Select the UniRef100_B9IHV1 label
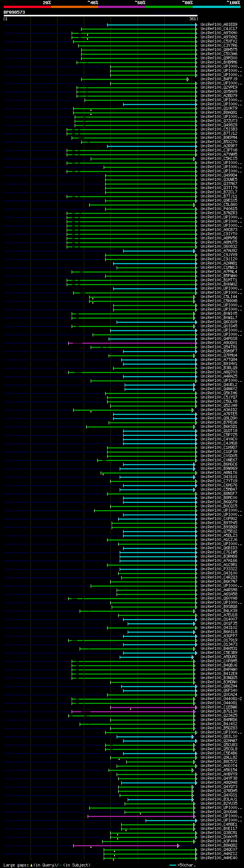244x868 pixels. click(219, 364)
